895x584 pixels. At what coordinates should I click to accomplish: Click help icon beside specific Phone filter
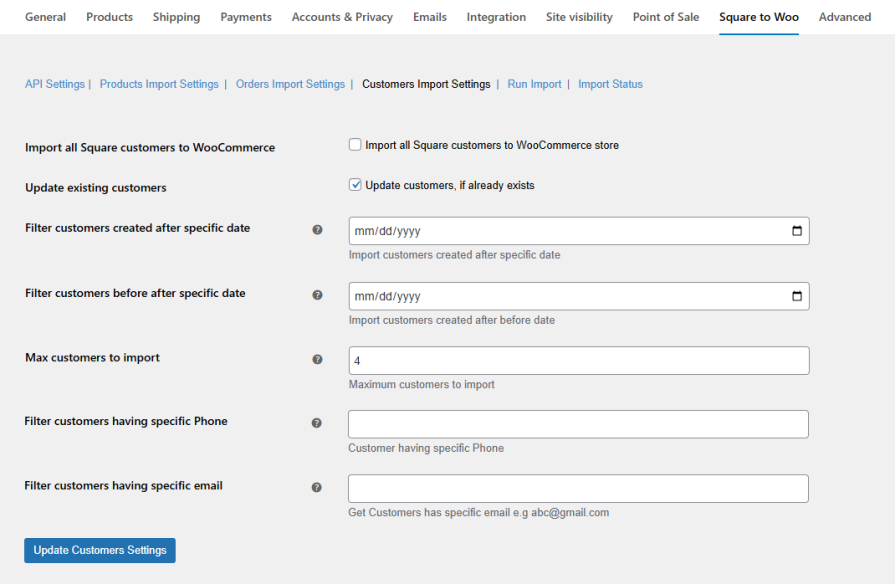pyautogui.click(x=317, y=422)
